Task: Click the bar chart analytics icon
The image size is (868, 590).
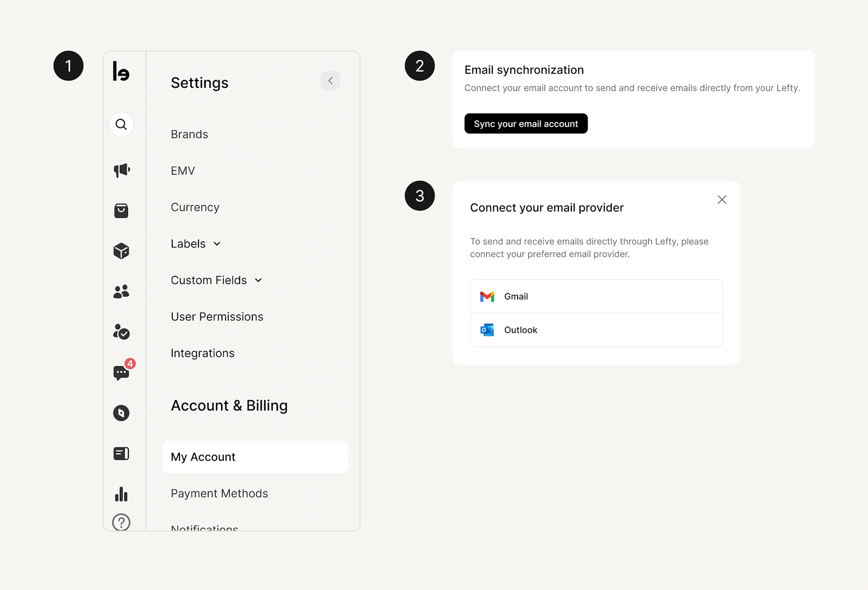Action: [121, 494]
